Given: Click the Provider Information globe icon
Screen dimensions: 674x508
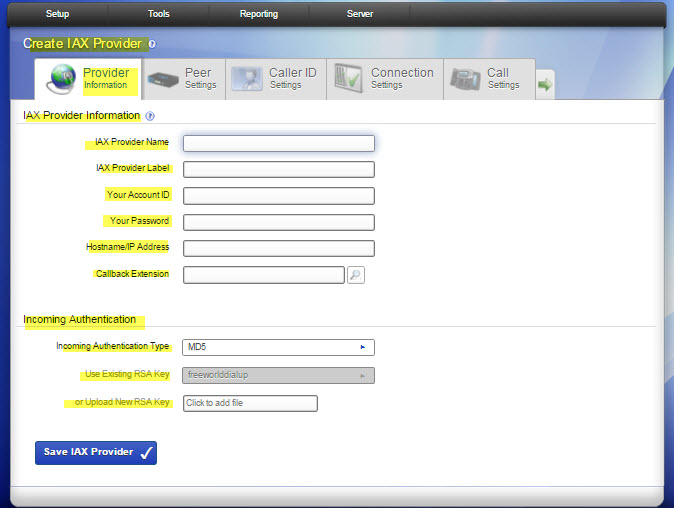Looking at the screenshot, I should click(x=62, y=79).
